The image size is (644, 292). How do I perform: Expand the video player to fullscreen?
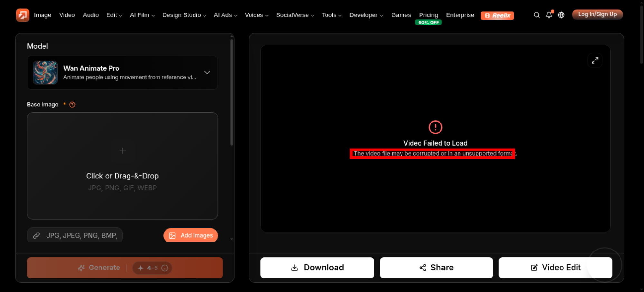point(595,60)
